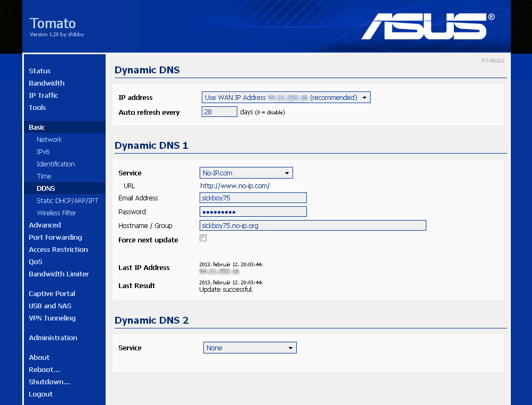This screenshot has height=405, width=532.
Task: Open Static DHCP/ARP/IPT page
Action: point(67,201)
